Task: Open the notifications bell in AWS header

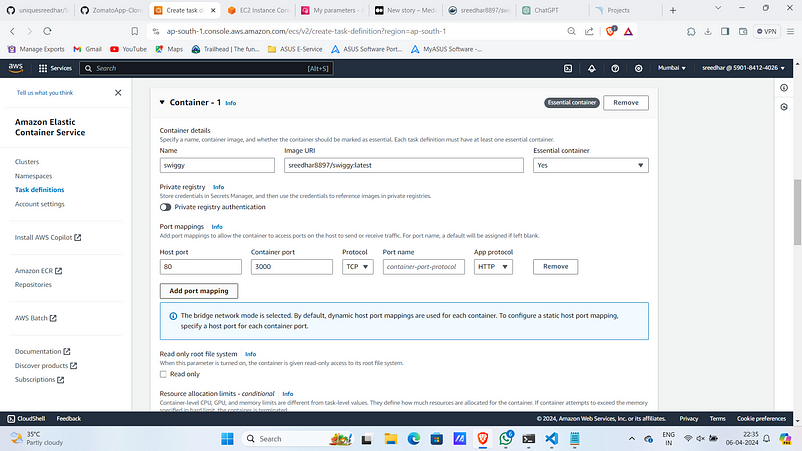Action: tap(592, 68)
